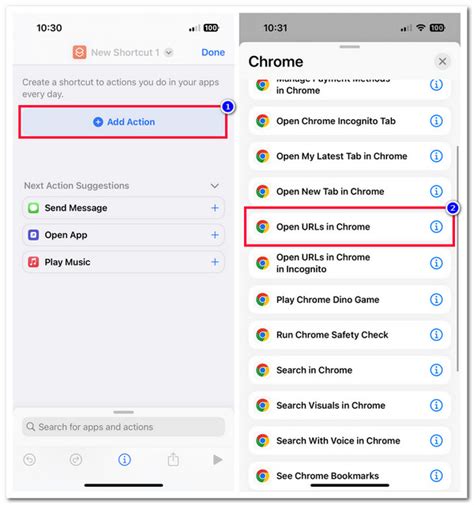Add the Play Music suggestion with plus
This screenshot has width=474, height=505.
pos(215,262)
